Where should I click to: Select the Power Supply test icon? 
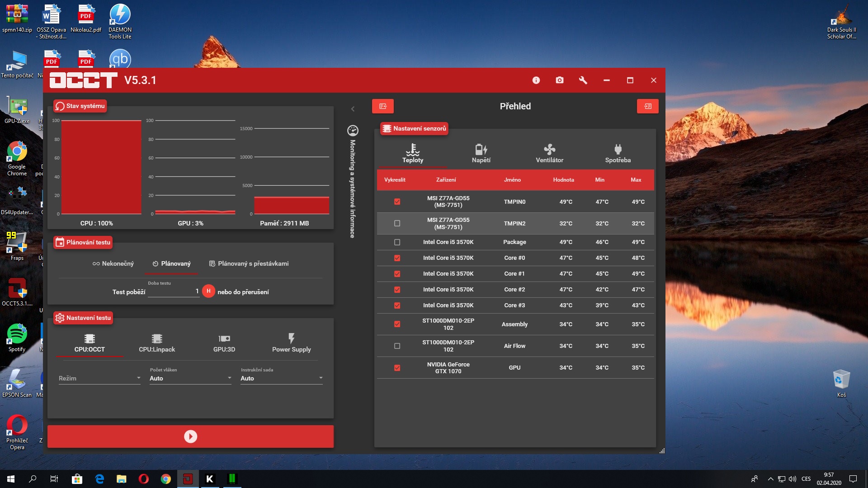tap(291, 343)
